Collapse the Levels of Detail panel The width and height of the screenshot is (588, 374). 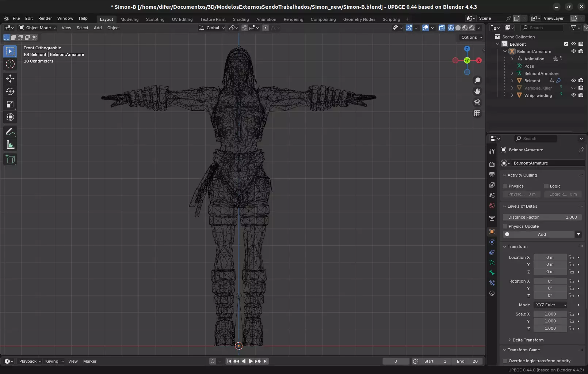(522, 206)
